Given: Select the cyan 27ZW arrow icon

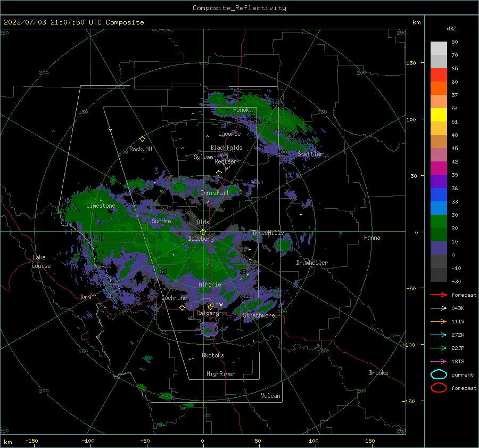Looking at the screenshot, I should (x=439, y=335).
